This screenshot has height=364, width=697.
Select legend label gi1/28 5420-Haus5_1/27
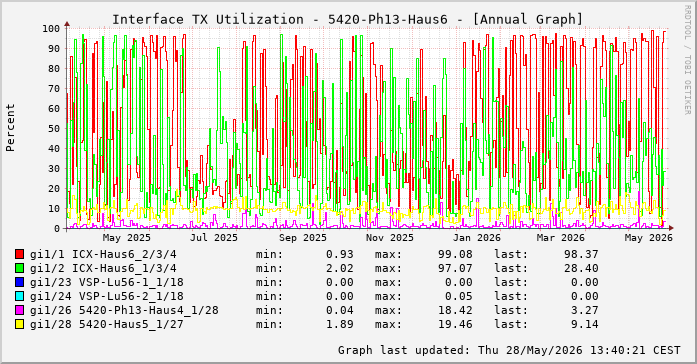coord(107,324)
